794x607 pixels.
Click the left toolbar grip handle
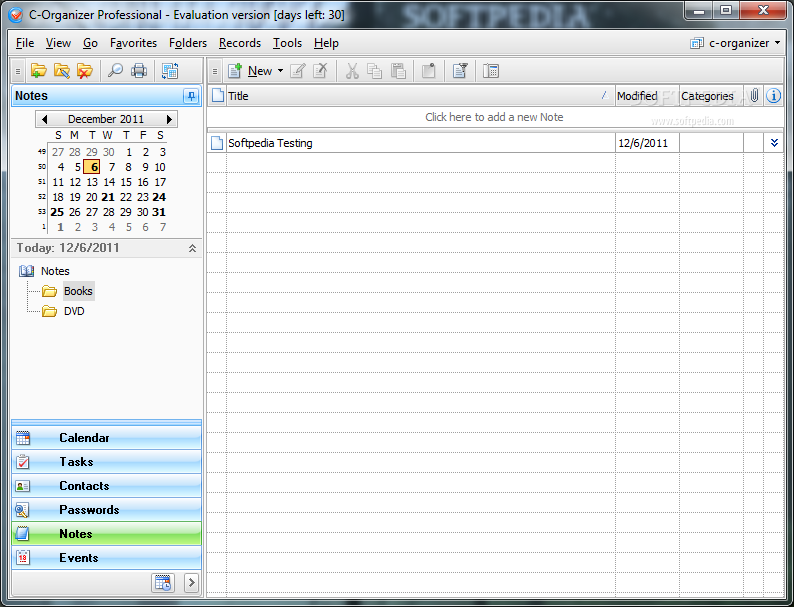coord(18,71)
